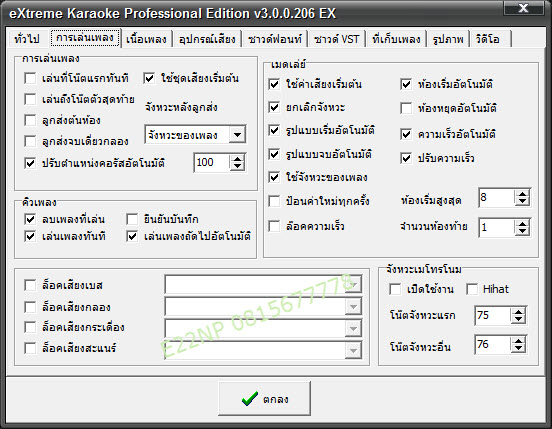Click the ห้องเริ่มสูงสุด number field

497,198
